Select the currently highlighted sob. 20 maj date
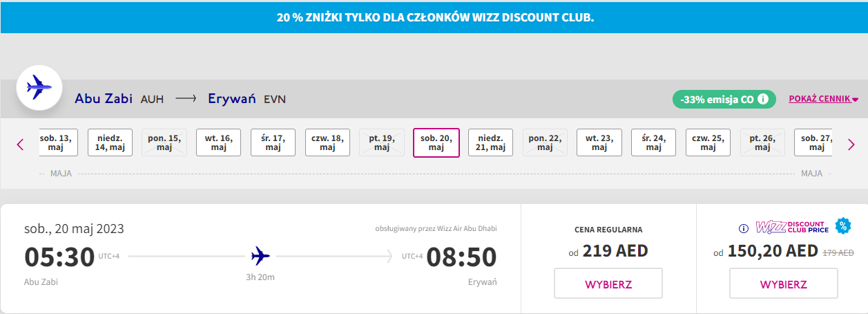The width and height of the screenshot is (868, 314). click(436, 142)
